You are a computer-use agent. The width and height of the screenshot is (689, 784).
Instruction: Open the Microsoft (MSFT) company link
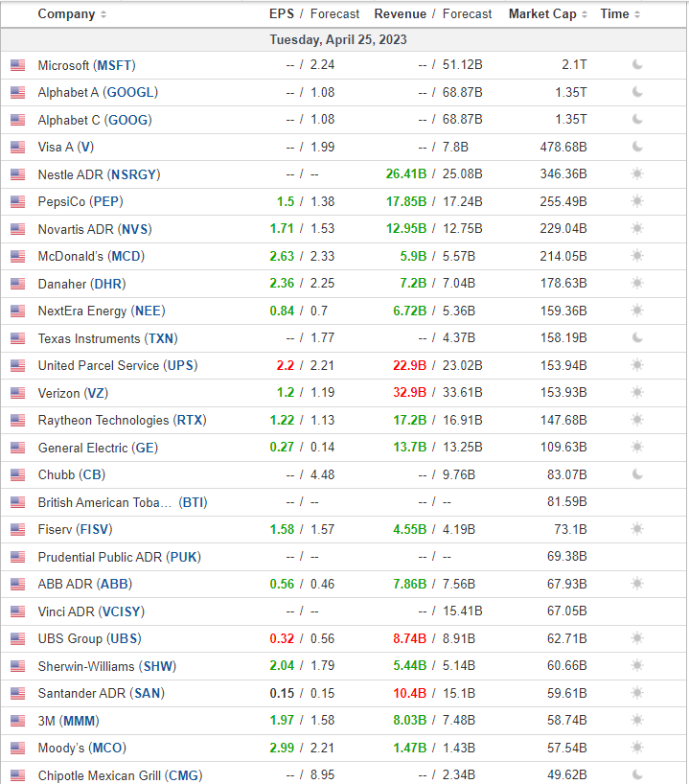pos(86,65)
